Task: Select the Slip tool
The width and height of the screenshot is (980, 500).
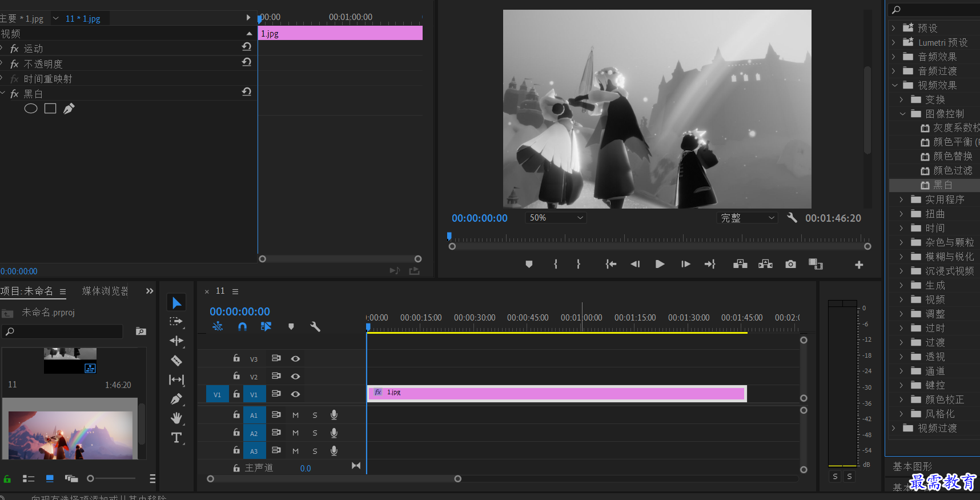Action: tap(176, 380)
